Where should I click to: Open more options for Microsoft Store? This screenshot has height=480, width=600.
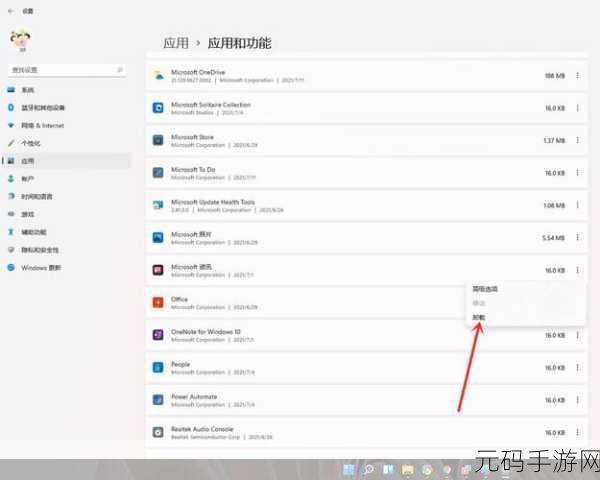[577, 140]
